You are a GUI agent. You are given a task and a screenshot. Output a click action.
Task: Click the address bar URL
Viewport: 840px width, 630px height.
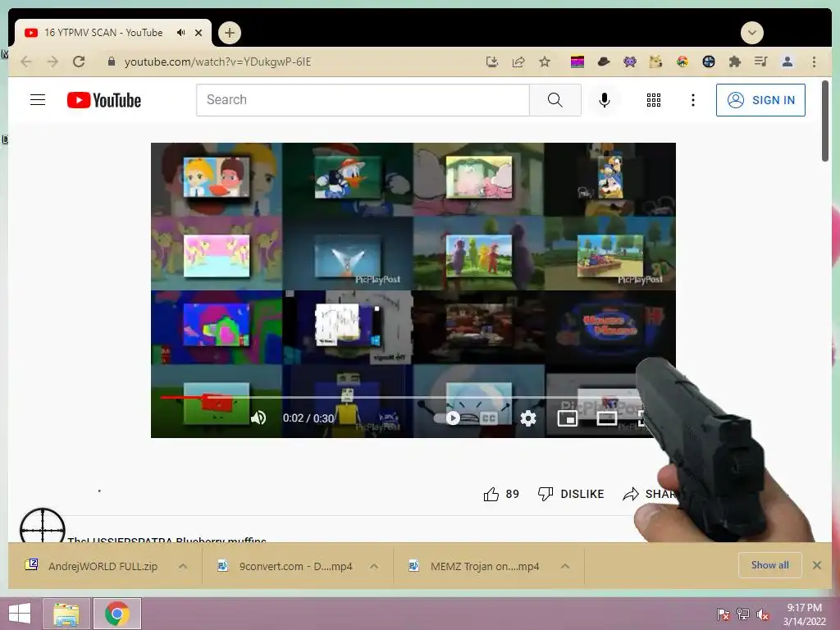point(217,62)
